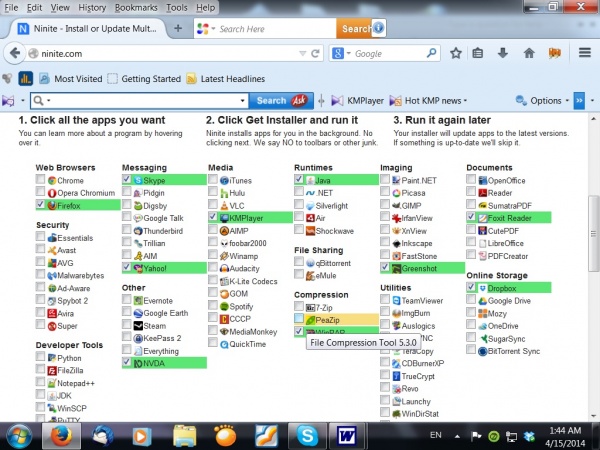The height and width of the screenshot is (450, 600).
Task: Click the page vertical scrollbar thumb
Action: (x=593, y=233)
